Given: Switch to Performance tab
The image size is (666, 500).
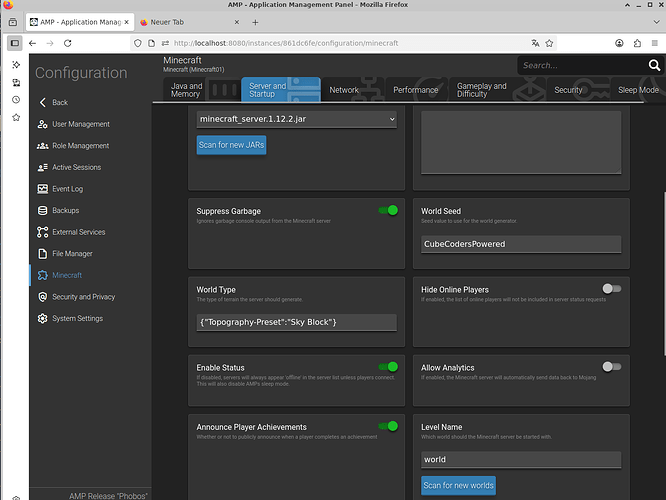Looking at the screenshot, I should pos(416,90).
